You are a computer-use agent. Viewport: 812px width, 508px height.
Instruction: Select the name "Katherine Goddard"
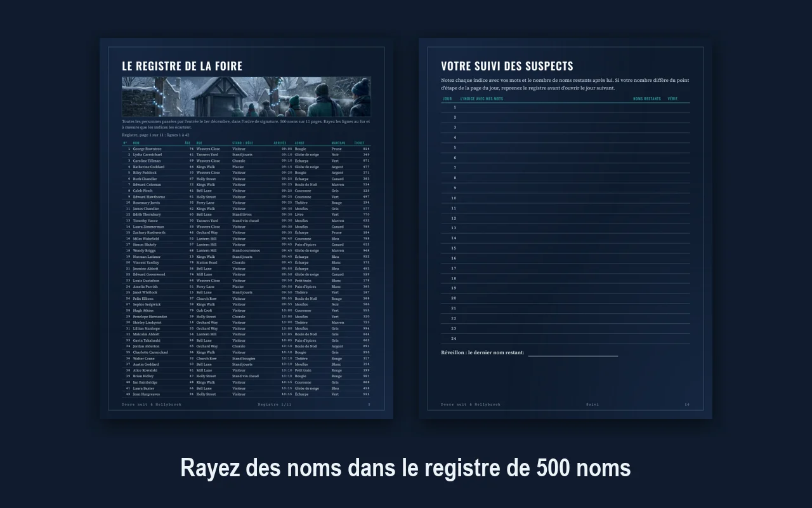coord(148,166)
